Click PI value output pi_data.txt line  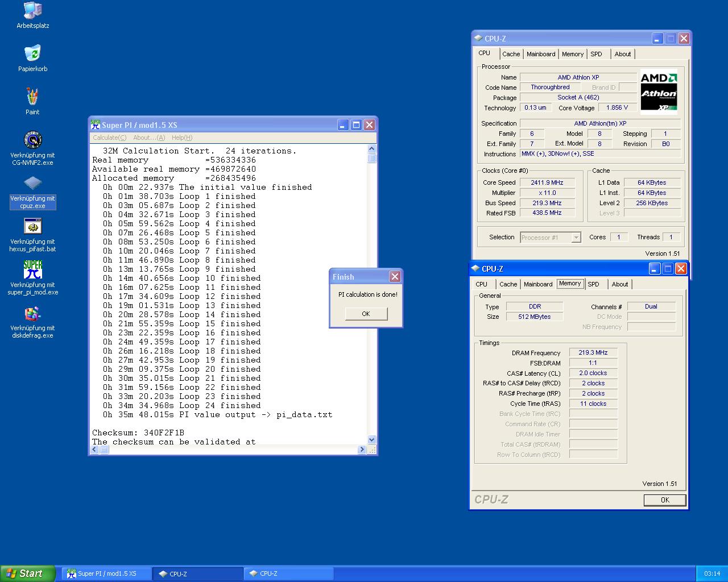pos(217,414)
